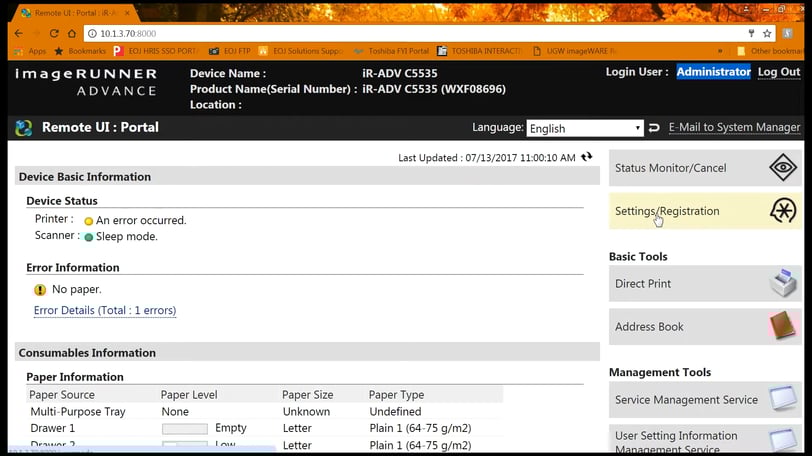Open the Address Book
812x456 pixels.
(x=705, y=327)
